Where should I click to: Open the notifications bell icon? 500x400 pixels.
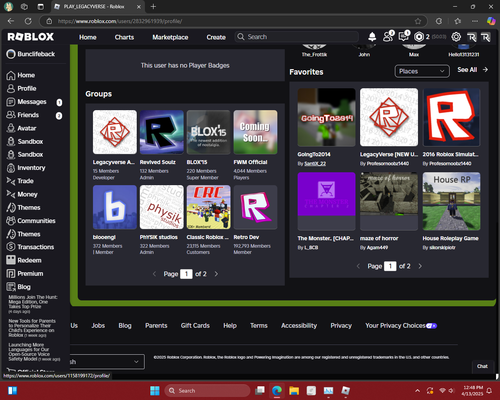(372, 37)
